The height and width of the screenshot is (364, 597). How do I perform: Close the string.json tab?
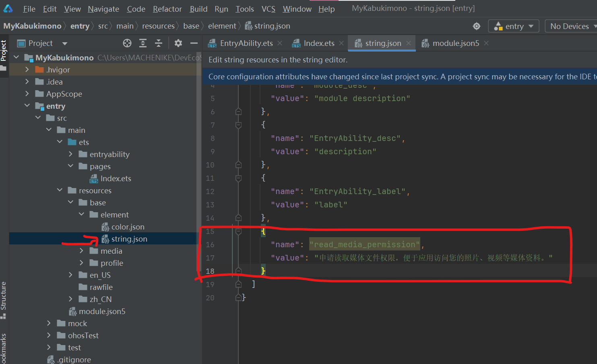(x=409, y=43)
